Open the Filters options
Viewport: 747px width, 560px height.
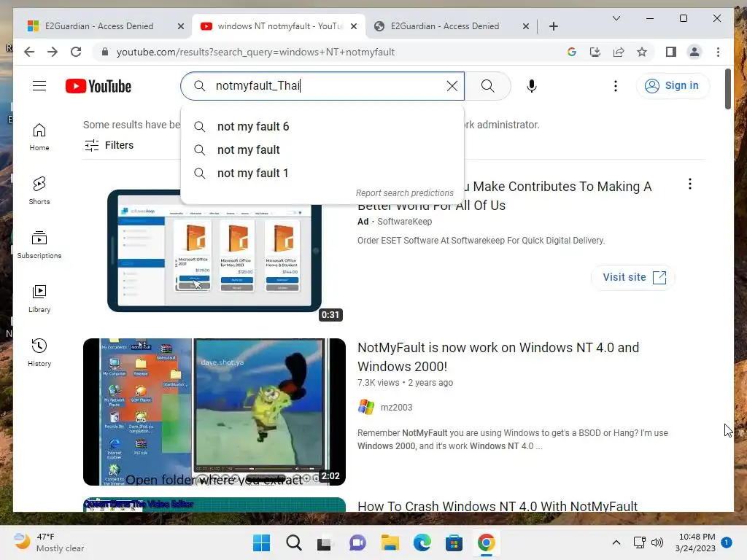(x=109, y=145)
